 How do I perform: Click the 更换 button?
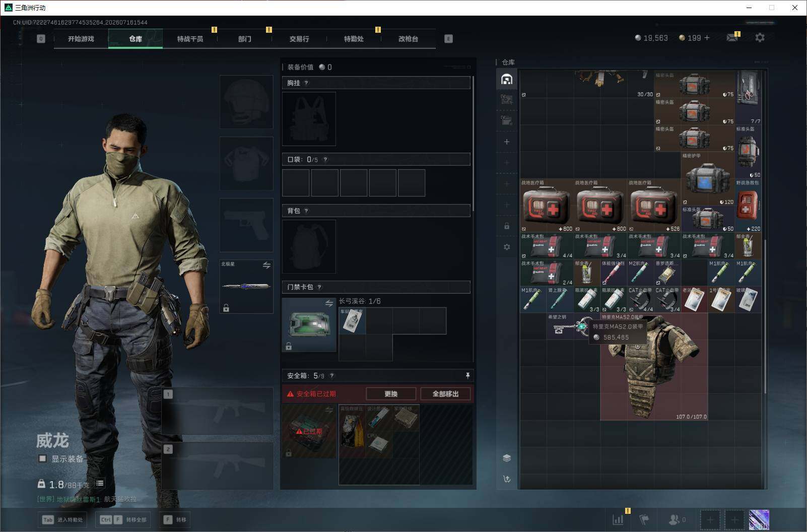click(391, 393)
